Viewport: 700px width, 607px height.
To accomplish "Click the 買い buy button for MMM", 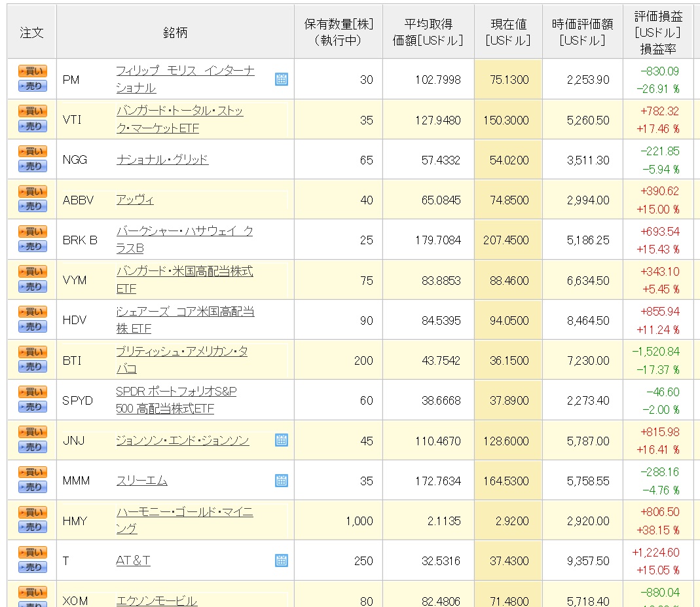I will coord(32,471).
